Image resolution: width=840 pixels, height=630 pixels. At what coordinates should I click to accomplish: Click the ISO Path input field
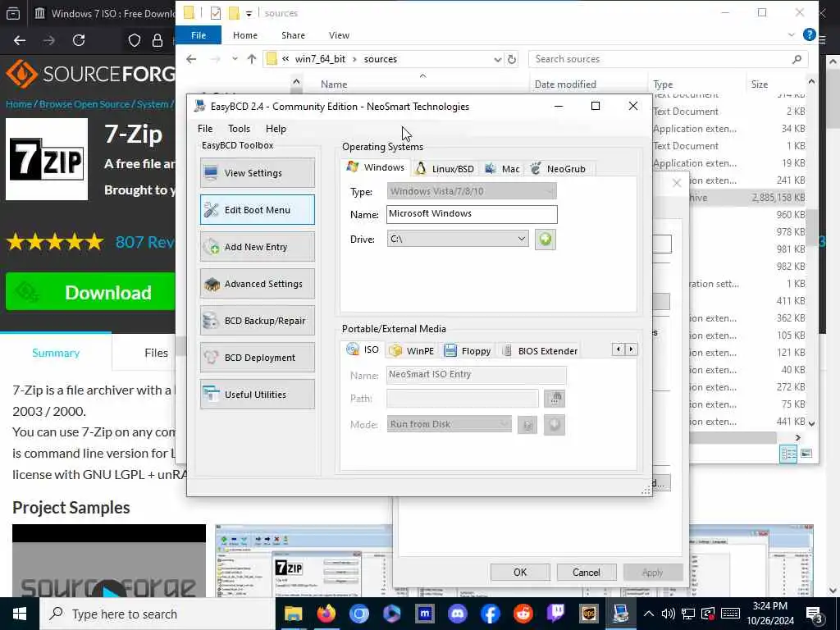[463, 399]
